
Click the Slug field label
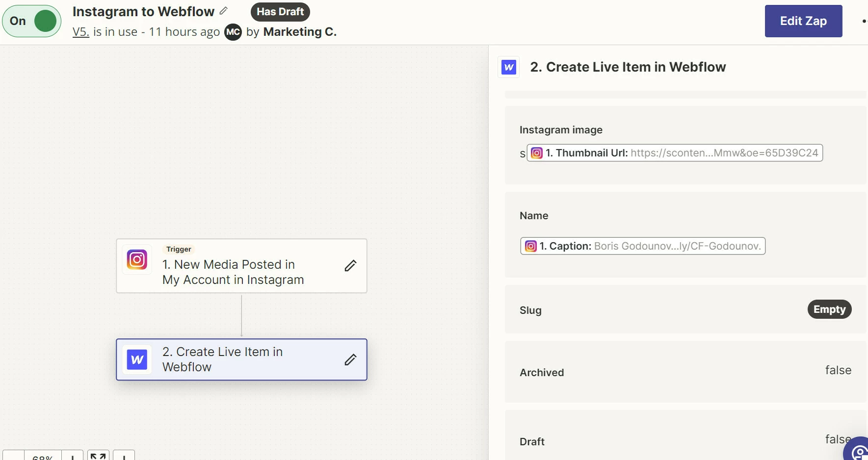click(x=530, y=310)
